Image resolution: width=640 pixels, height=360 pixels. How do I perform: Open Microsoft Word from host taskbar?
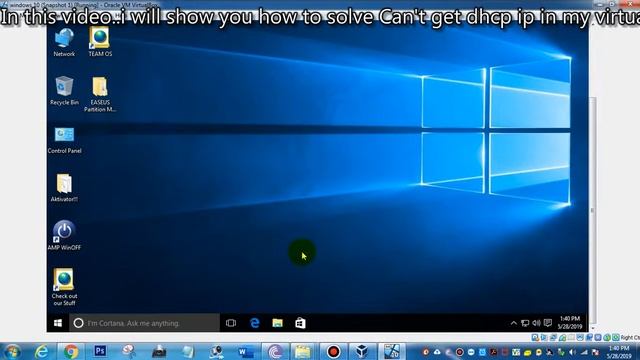tap(245, 351)
